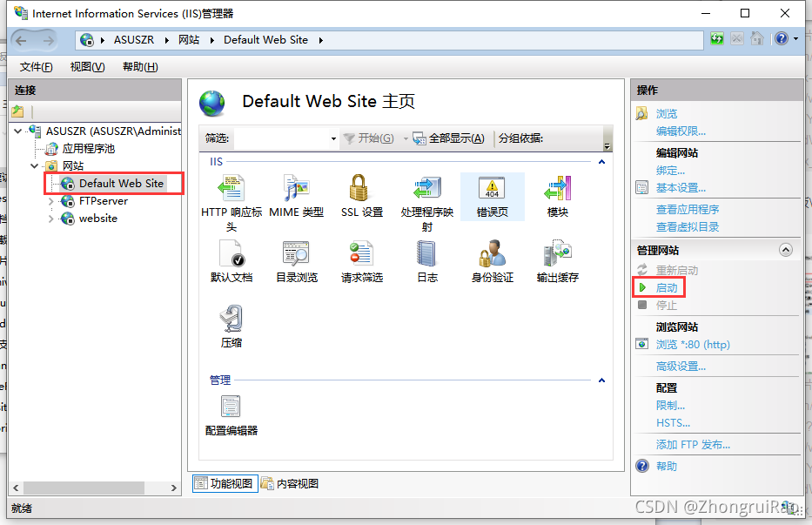The width and height of the screenshot is (812, 525).
Task: Open the help dropdown arrow in toolbar
Action: pyautogui.click(x=796, y=39)
